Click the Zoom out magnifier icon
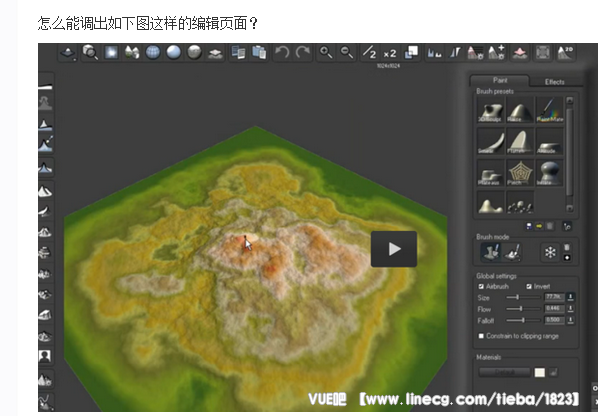 pos(346,53)
